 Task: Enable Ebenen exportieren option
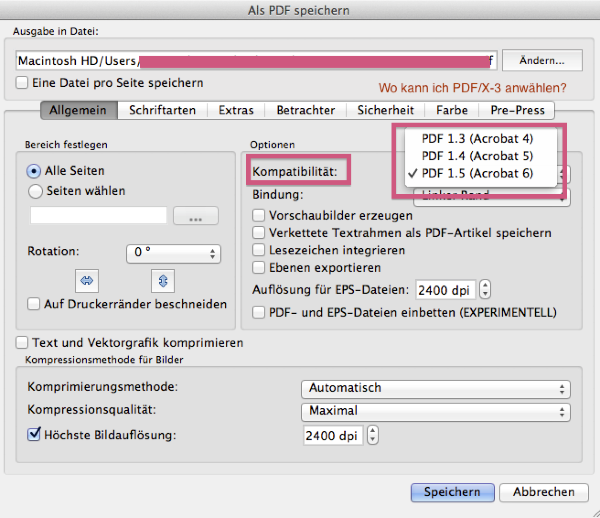click(x=259, y=268)
